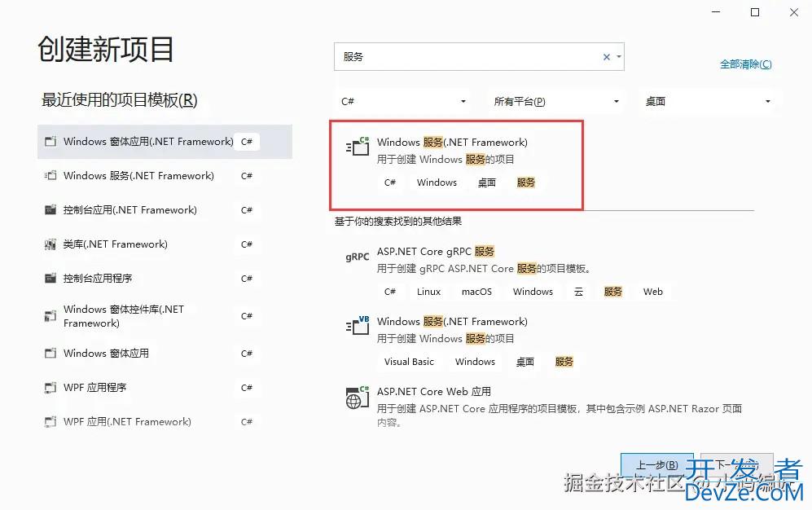Screen dimensions: 812x510
Task: Click the WPF 应用(.NET Framework) recent template icon
Action: coord(50,421)
